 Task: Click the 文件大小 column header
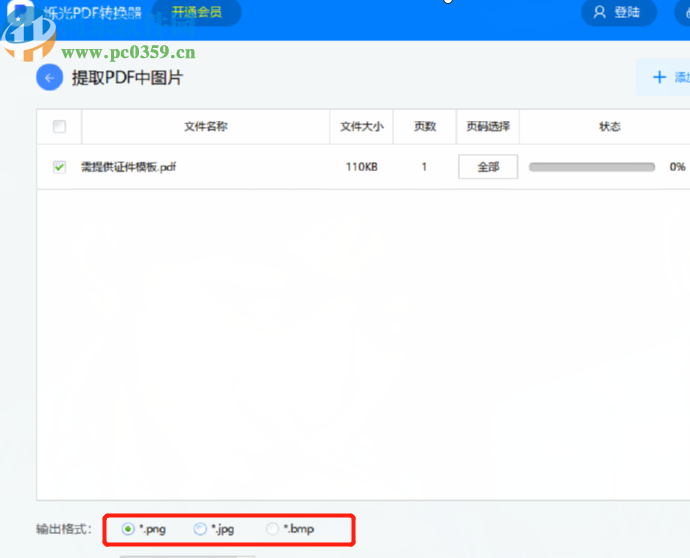pos(362,127)
